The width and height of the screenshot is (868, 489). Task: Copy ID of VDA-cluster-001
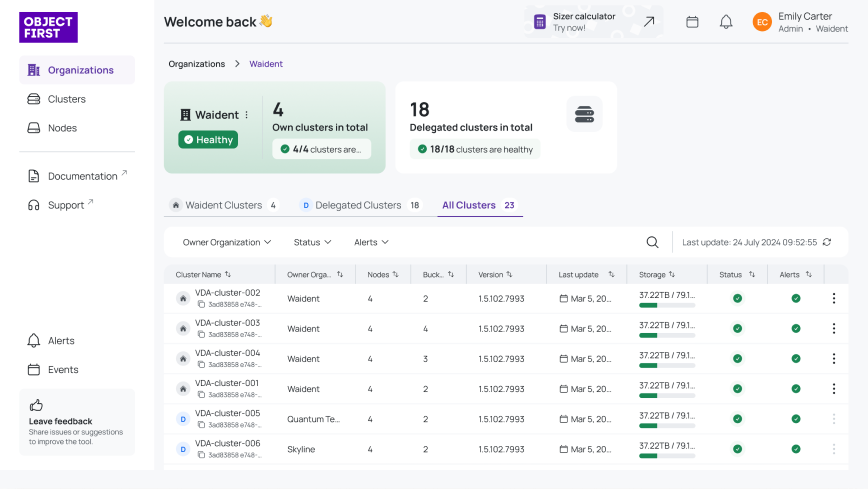tap(202, 394)
